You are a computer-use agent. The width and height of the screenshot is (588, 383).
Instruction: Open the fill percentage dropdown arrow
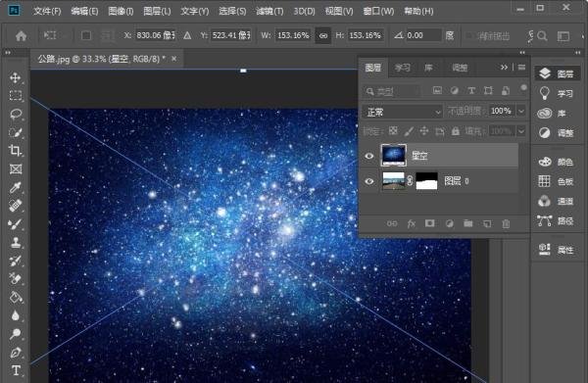point(521,131)
